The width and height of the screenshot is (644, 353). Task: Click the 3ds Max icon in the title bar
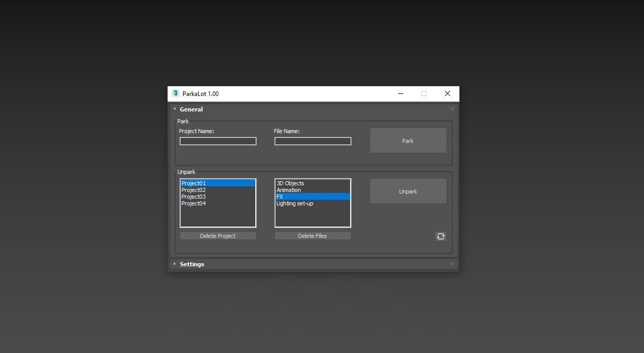(175, 93)
